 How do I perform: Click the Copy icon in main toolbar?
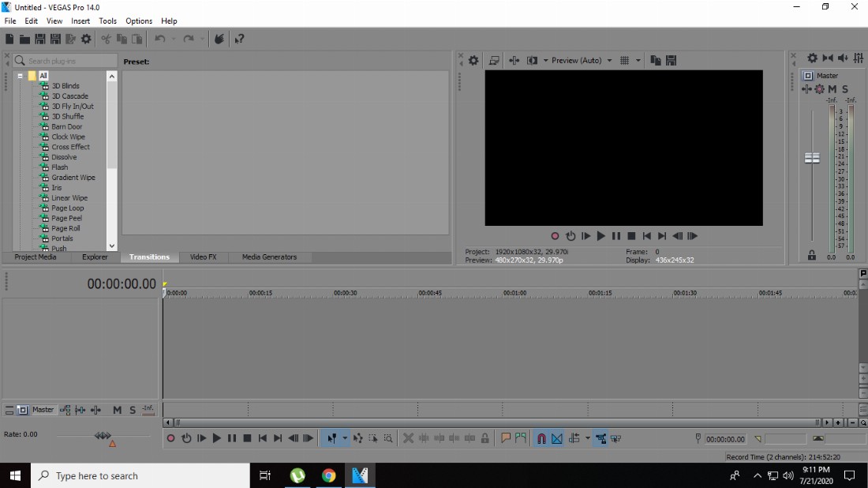point(122,39)
